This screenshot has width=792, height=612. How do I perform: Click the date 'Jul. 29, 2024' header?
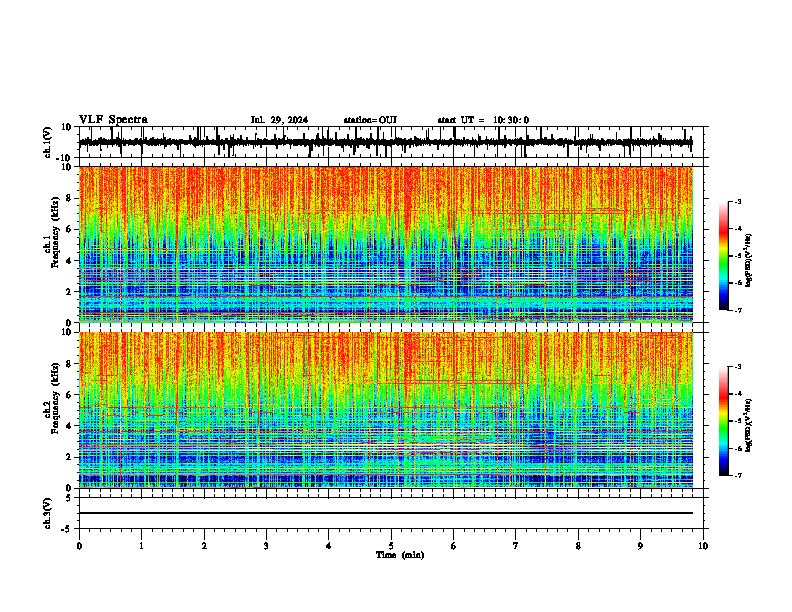(x=279, y=120)
